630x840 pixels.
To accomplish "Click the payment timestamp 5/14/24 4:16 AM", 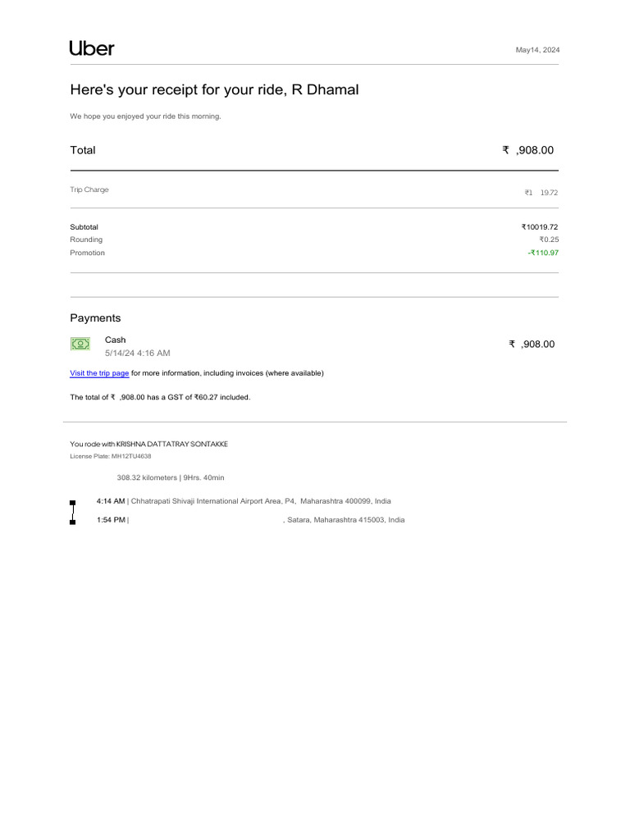I will [x=138, y=353].
